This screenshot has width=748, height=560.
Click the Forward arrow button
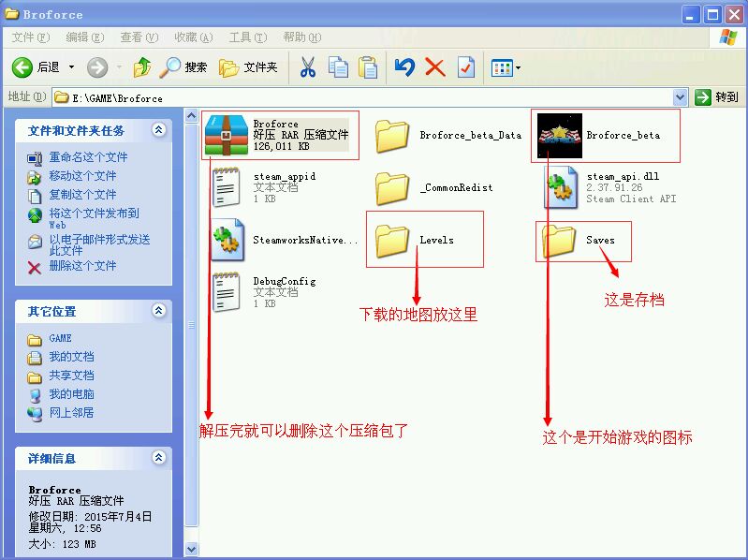coord(97,67)
